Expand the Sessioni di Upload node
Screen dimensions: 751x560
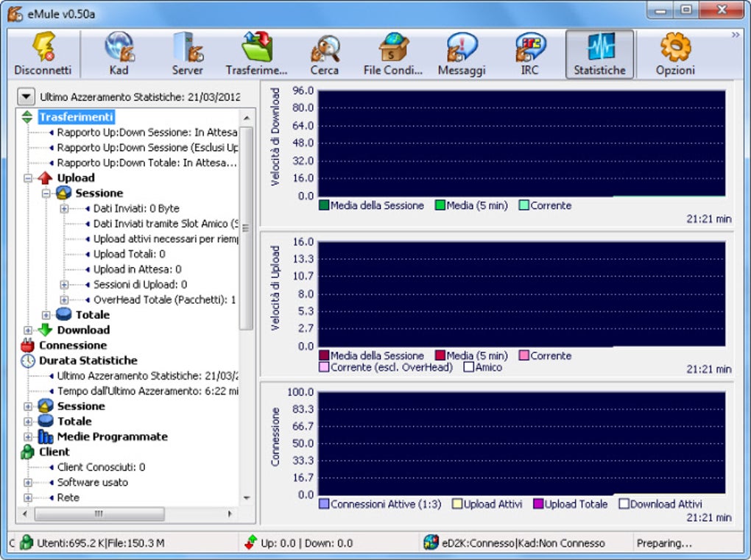tap(64, 285)
